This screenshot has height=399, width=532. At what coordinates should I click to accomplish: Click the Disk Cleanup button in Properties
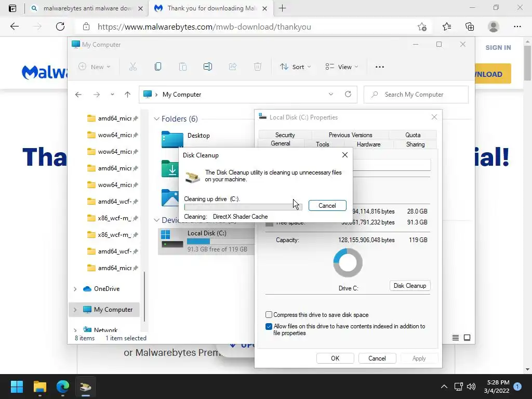410,286
